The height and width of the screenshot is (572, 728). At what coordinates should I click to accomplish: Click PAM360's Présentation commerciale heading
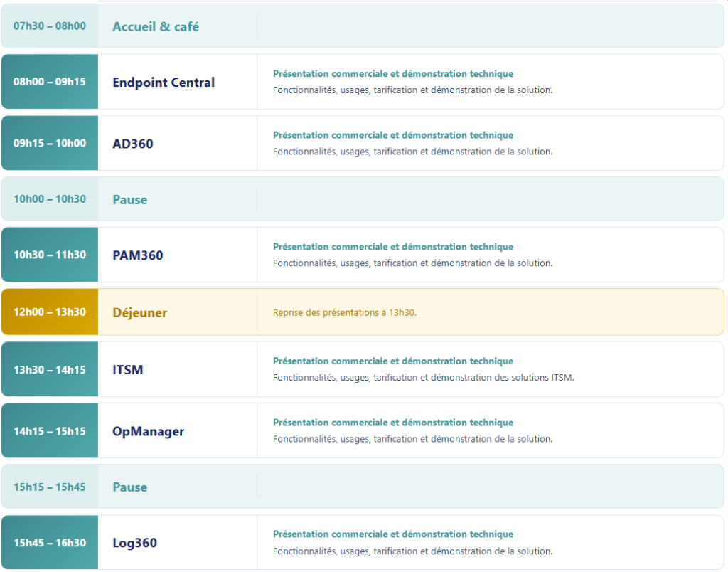(392, 246)
